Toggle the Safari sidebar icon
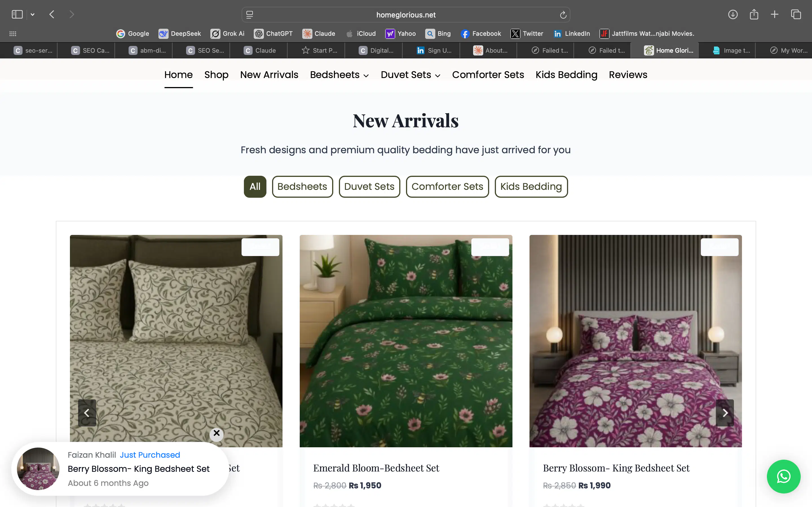Screen dimensions: 812x507 pos(17,14)
